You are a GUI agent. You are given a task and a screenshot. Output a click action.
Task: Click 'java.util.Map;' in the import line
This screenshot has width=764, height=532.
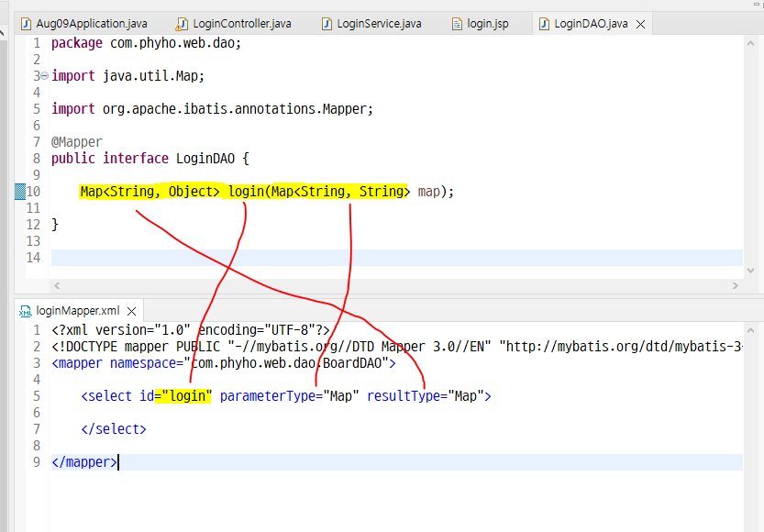point(153,76)
